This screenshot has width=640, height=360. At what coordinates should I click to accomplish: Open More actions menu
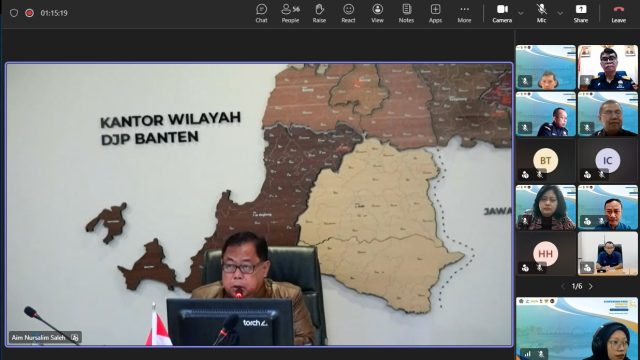464,13
